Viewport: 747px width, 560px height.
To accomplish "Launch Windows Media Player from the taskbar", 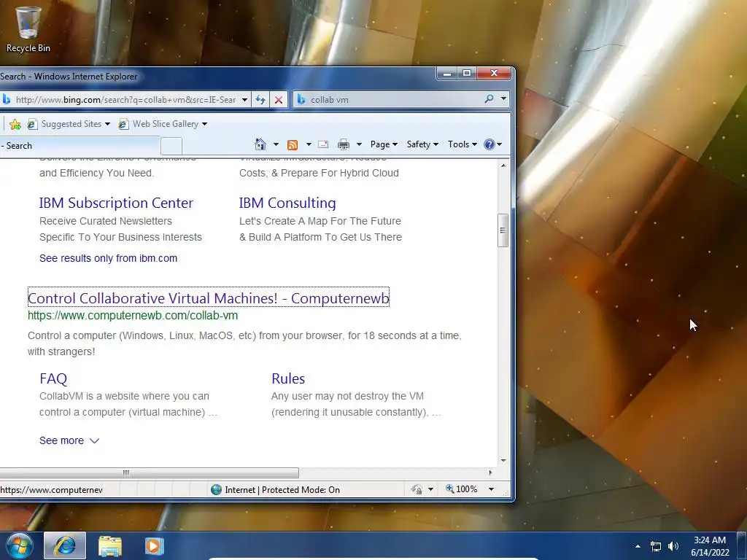I will pos(153,545).
